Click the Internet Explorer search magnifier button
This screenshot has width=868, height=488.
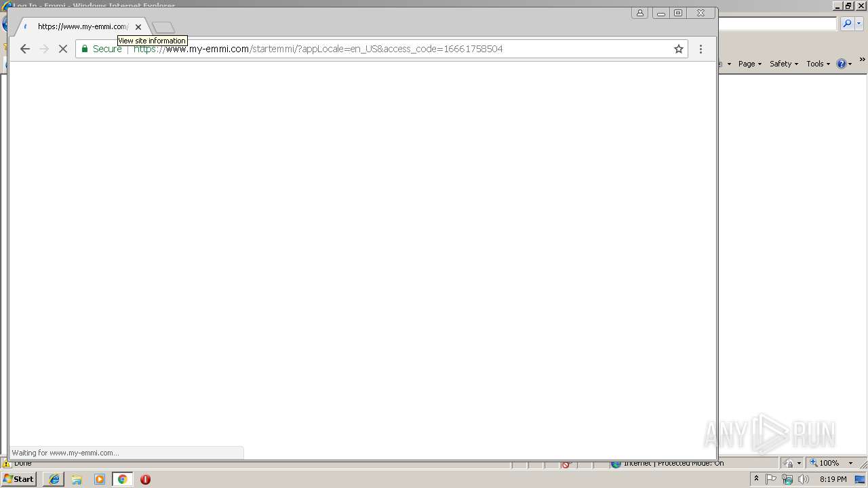tap(847, 24)
